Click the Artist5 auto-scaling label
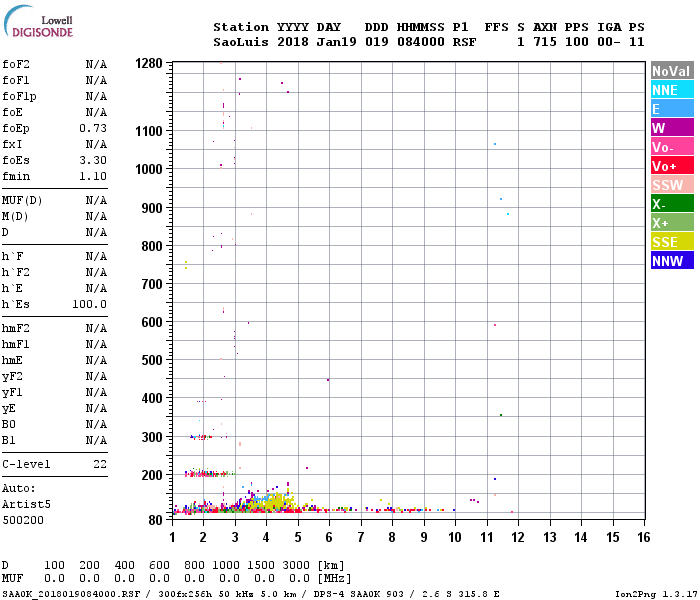Viewport: 700px width, 600px height. pyautogui.click(x=26, y=504)
